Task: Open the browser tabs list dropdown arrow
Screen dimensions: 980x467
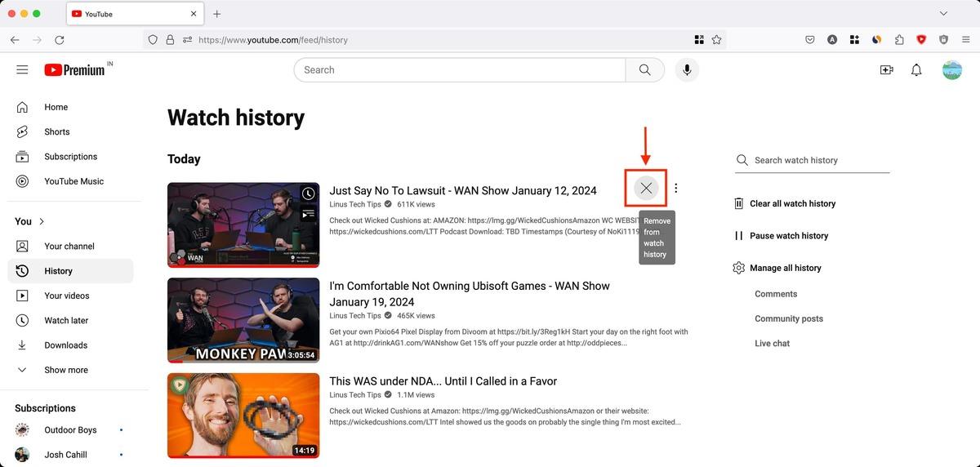Action: pos(944,14)
